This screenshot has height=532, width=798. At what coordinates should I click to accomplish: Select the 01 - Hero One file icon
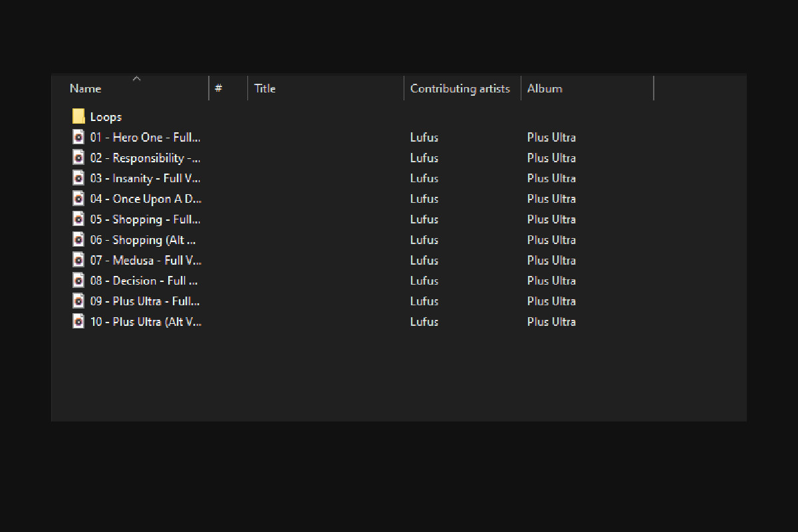78,138
